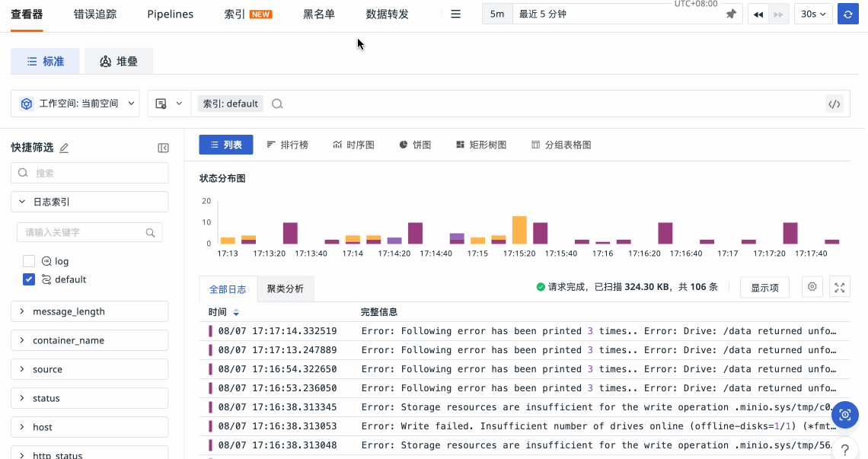Open the code query mode icon
The height and width of the screenshot is (459, 868).
(834, 104)
